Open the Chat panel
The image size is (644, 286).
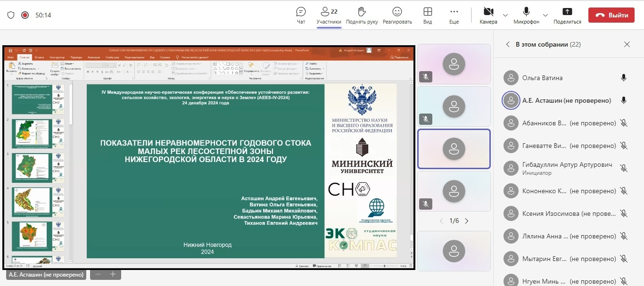click(x=301, y=12)
